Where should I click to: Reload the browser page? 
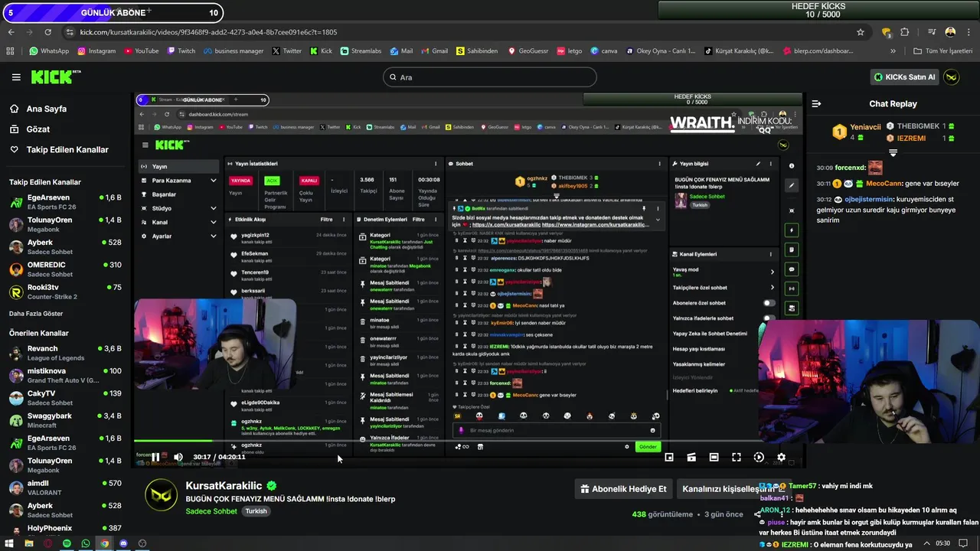[x=47, y=32]
